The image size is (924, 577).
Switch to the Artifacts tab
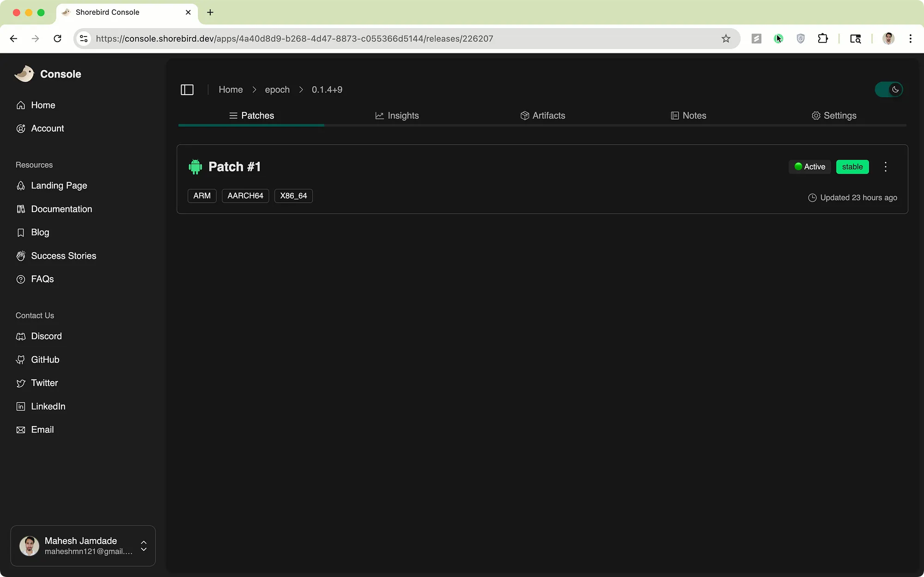[542, 115]
